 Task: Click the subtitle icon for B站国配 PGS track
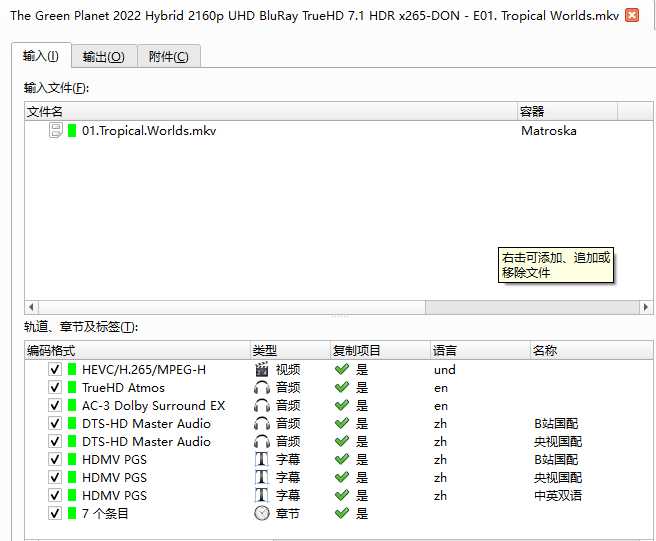tap(262, 460)
